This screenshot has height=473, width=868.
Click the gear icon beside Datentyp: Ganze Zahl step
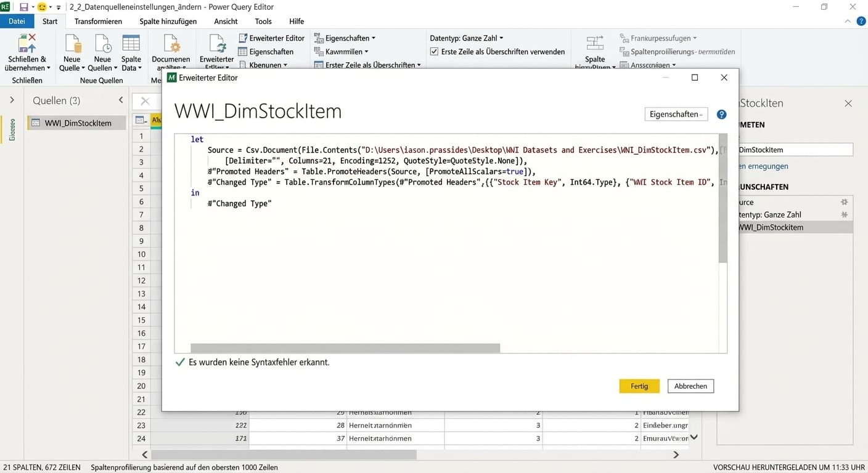pyautogui.click(x=844, y=214)
